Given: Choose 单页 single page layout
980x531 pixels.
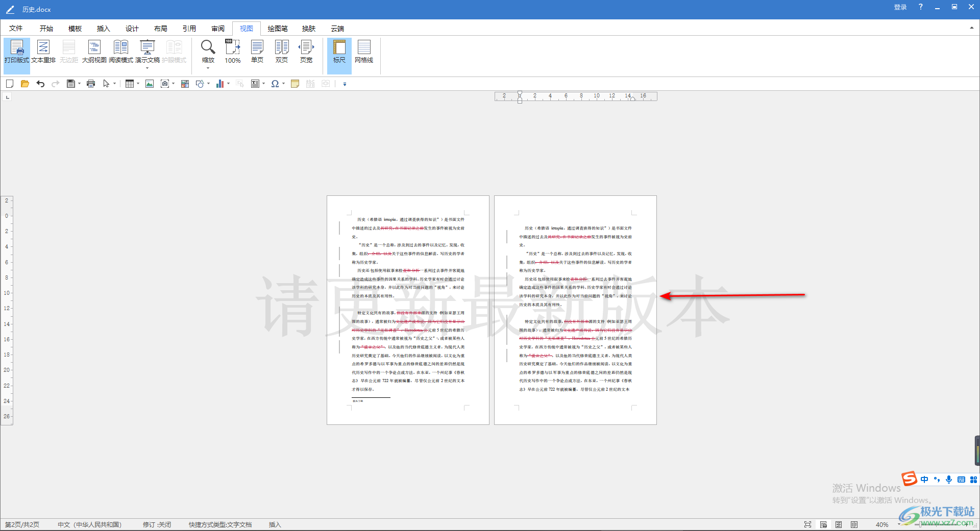Looking at the screenshot, I should click(257, 52).
